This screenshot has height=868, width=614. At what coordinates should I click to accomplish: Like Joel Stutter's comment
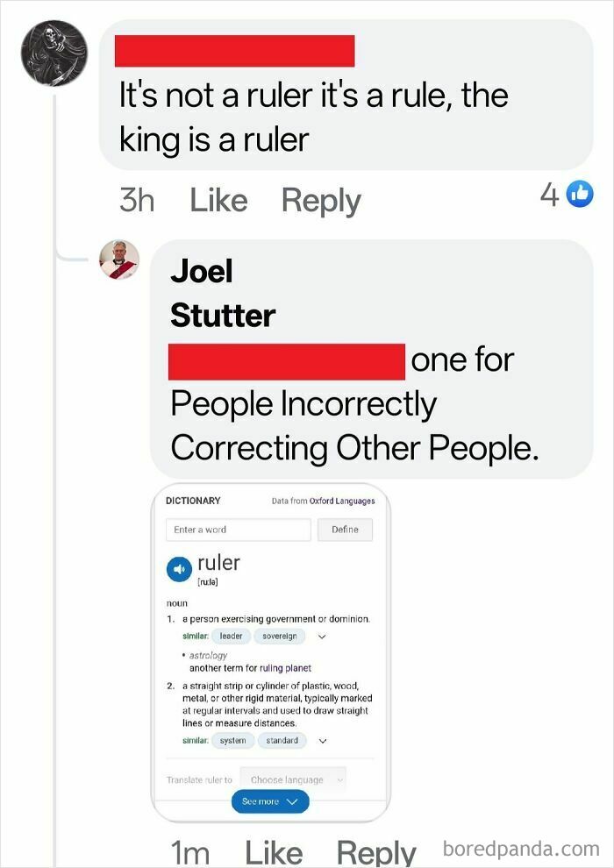pos(275,851)
